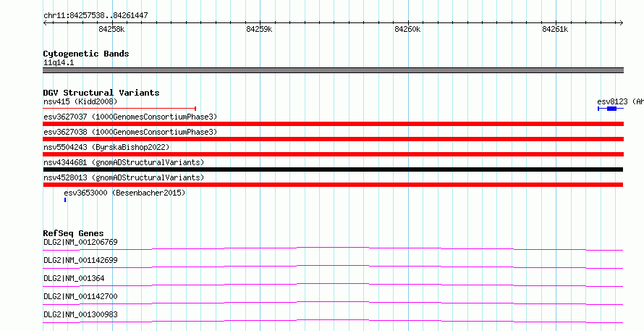644x331 pixels.
Task: Click the red bar for nsv5504243
Action: click(x=333, y=154)
